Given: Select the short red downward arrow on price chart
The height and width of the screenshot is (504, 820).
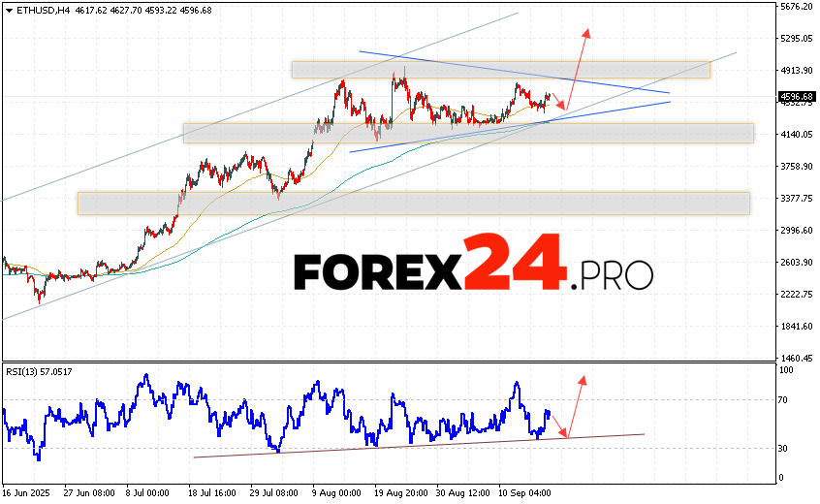Looking at the screenshot, I should [x=559, y=103].
